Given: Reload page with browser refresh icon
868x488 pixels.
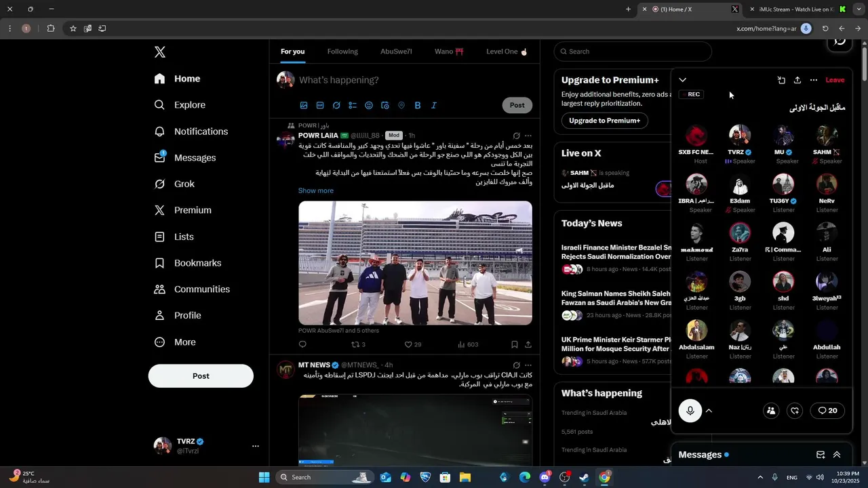Looking at the screenshot, I should pyautogui.click(x=825, y=28).
